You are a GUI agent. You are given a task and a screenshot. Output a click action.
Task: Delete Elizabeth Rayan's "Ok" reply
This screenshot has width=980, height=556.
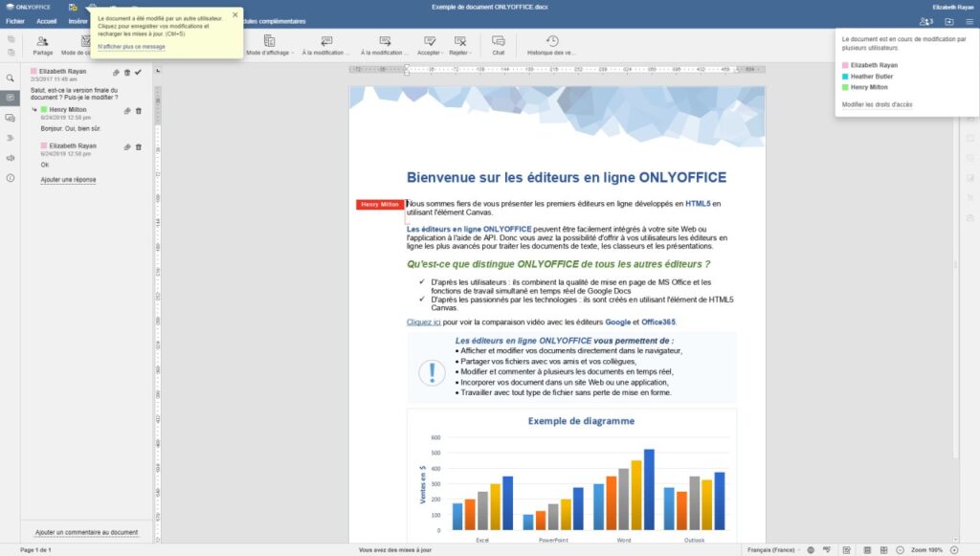click(x=139, y=146)
